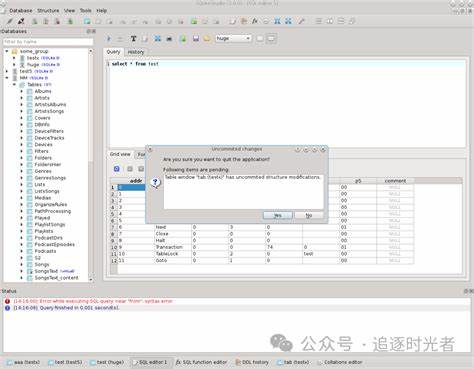474x369 pixels.
Task: Open the Database menu
Action: [x=21, y=11]
